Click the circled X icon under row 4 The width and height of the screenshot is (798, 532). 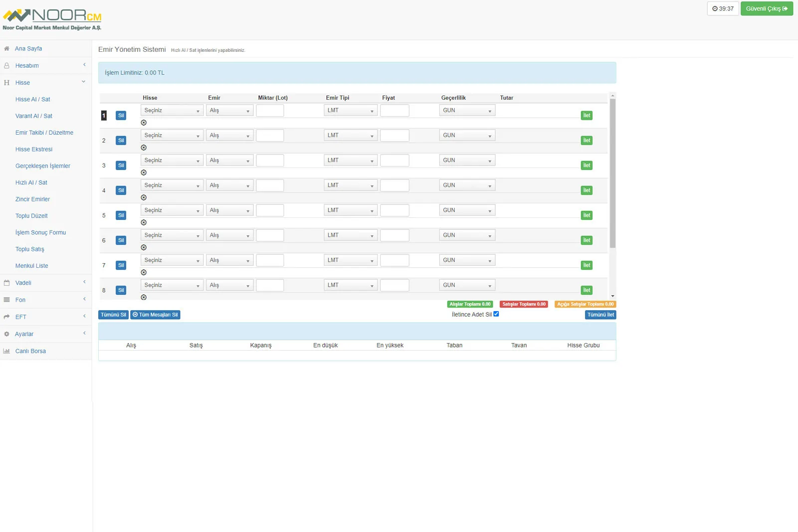pyautogui.click(x=144, y=197)
